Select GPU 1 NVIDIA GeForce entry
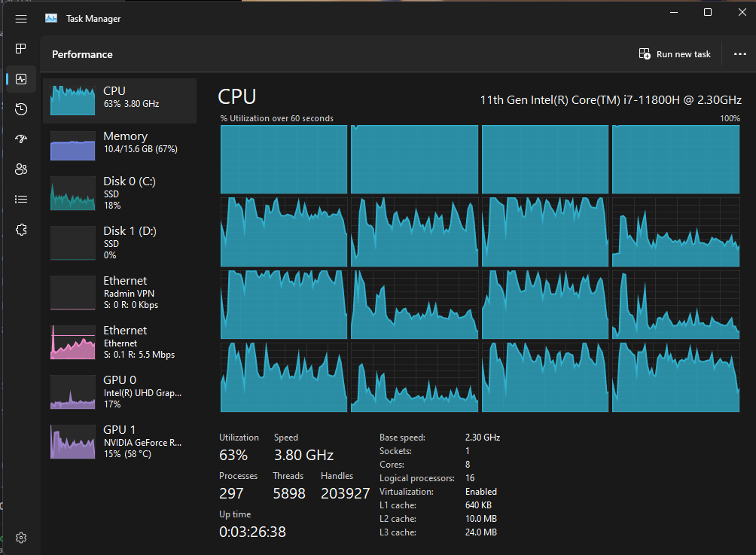756x555 pixels. coord(120,441)
